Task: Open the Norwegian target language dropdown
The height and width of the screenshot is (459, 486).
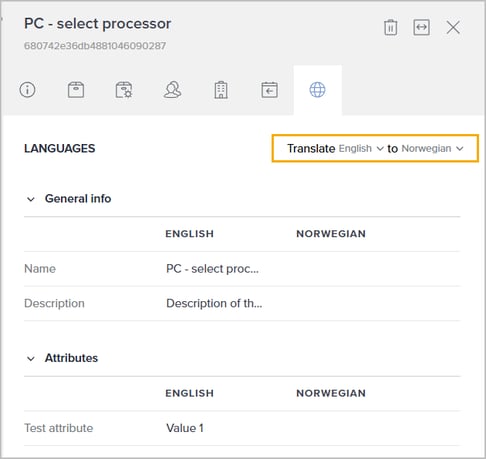Action: coord(432,148)
